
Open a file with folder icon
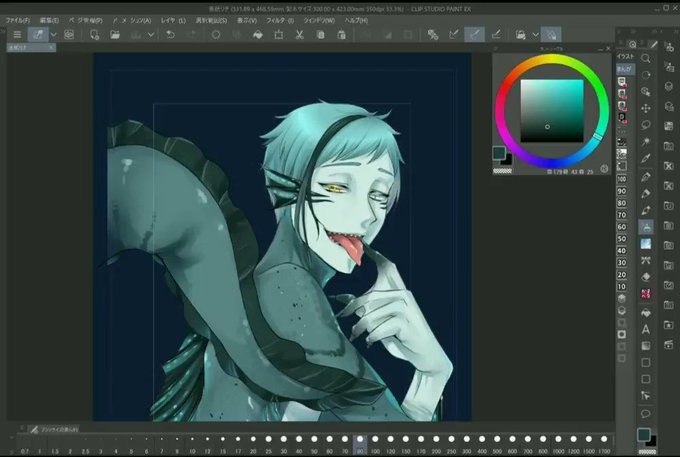click(114, 35)
